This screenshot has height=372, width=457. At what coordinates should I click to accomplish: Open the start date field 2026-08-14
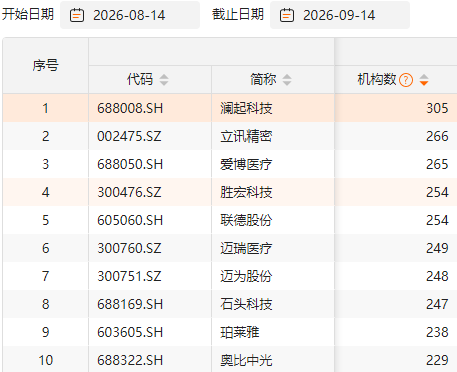tap(130, 15)
